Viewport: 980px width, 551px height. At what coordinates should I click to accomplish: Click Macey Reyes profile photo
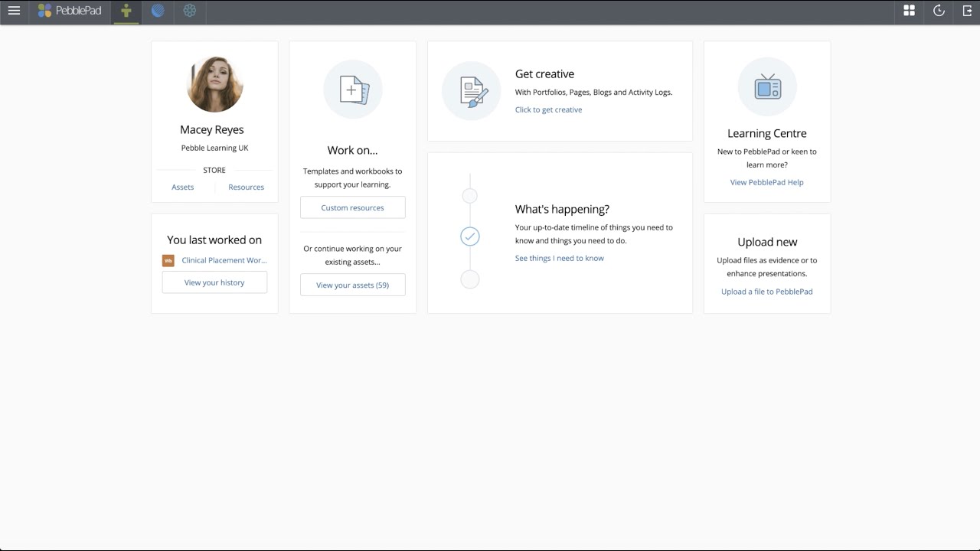(x=215, y=84)
